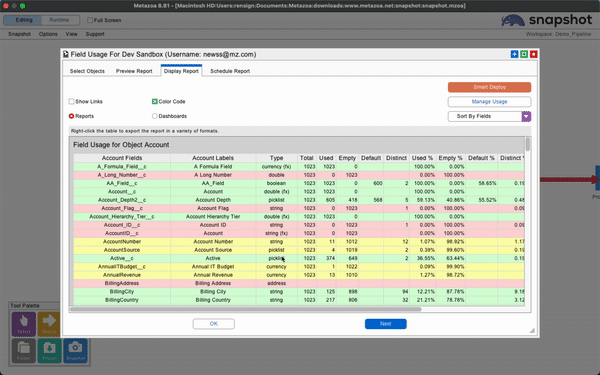Open the Support menu
Viewport: 600px width, 375px height.
coord(95,34)
